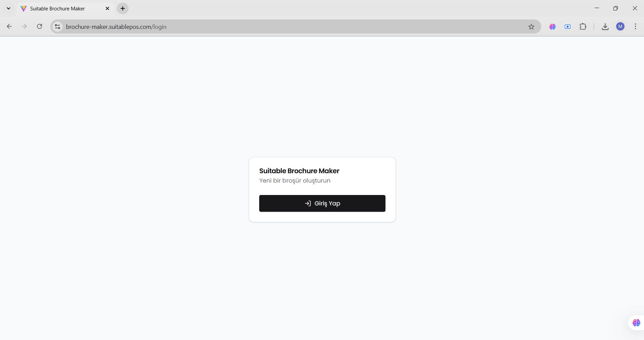Reload the current page

click(40, 27)
